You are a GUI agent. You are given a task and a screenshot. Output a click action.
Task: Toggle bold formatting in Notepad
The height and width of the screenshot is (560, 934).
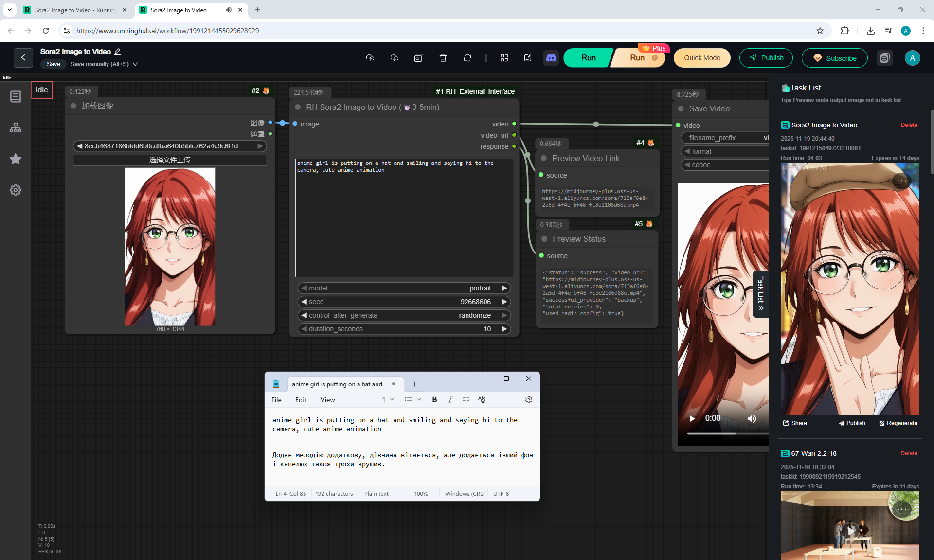pos(434,399)
